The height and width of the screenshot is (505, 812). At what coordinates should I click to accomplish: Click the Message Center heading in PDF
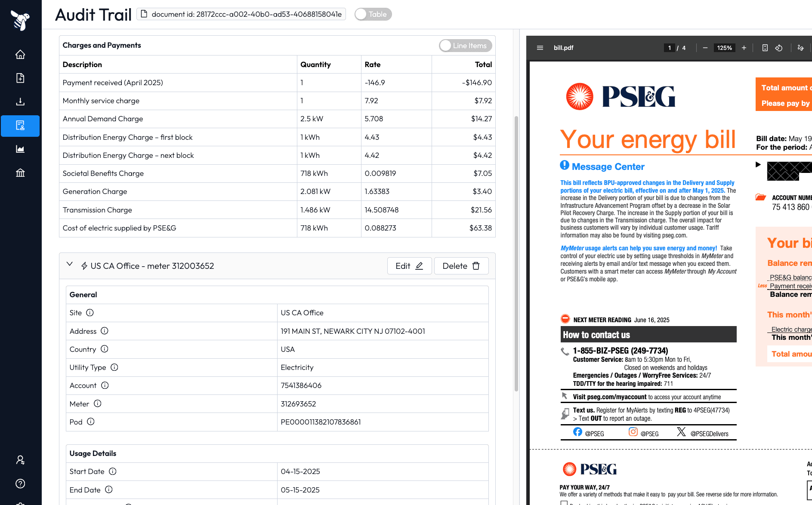tap(608, 166)
